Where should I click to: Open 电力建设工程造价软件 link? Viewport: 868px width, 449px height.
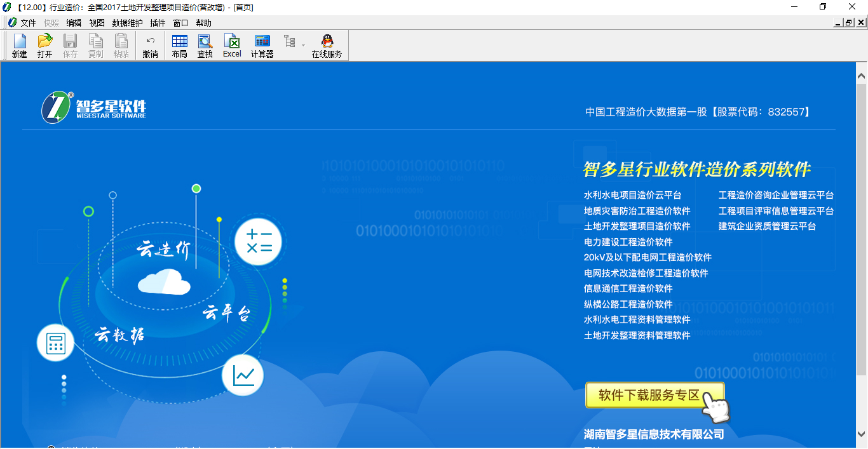coord(628,242)
